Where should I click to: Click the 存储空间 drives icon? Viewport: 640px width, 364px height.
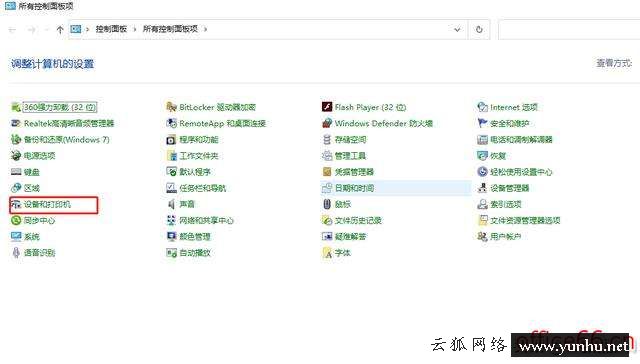327,140
